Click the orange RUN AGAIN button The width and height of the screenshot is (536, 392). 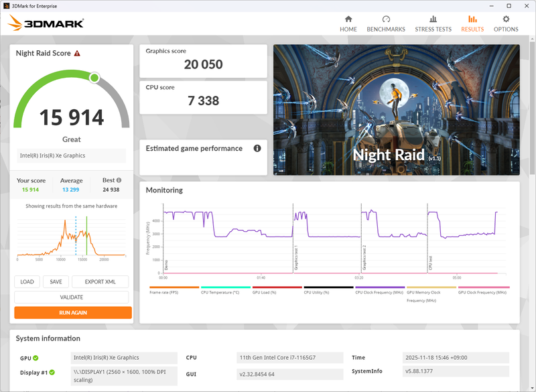[x=73, y=313]
